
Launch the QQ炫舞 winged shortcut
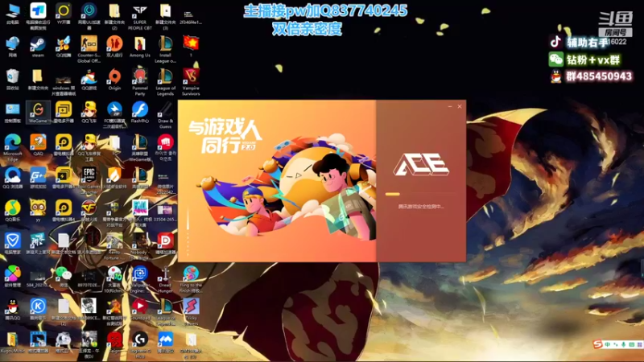coord(64,47)
